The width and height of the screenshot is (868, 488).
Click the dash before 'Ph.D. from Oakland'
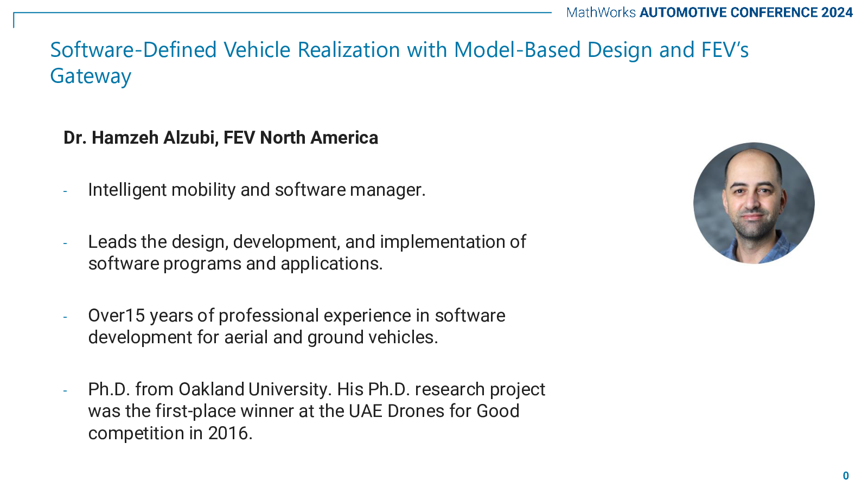click(65, 390)
